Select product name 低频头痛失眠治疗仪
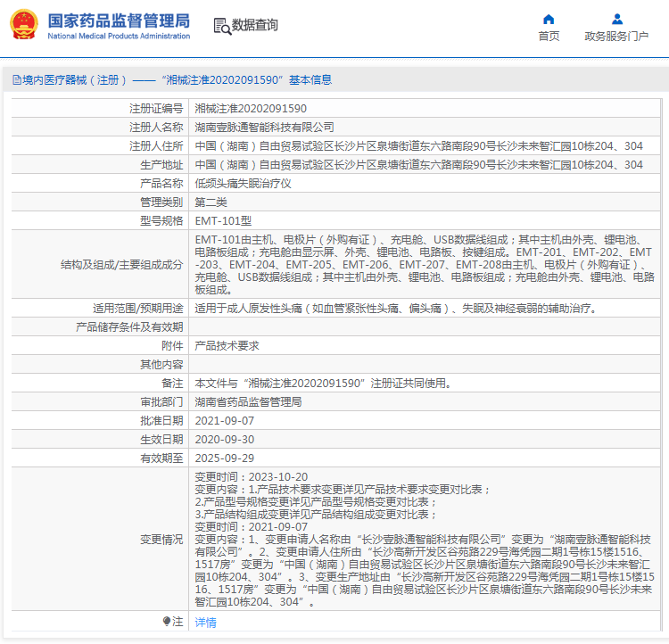 click(244, 184)
